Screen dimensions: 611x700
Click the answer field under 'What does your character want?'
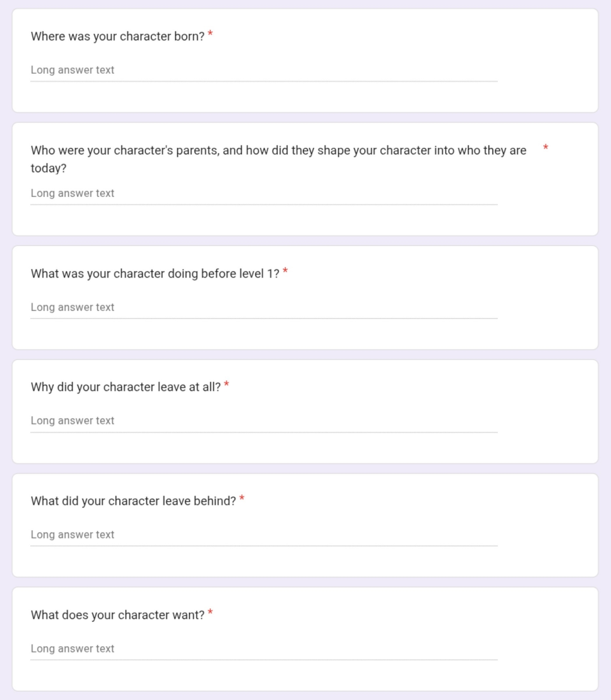coord(264,649)
